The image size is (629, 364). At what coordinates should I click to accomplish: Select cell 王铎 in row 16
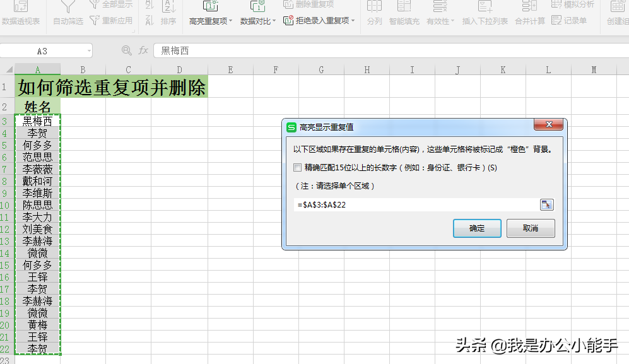pos(38,277)
